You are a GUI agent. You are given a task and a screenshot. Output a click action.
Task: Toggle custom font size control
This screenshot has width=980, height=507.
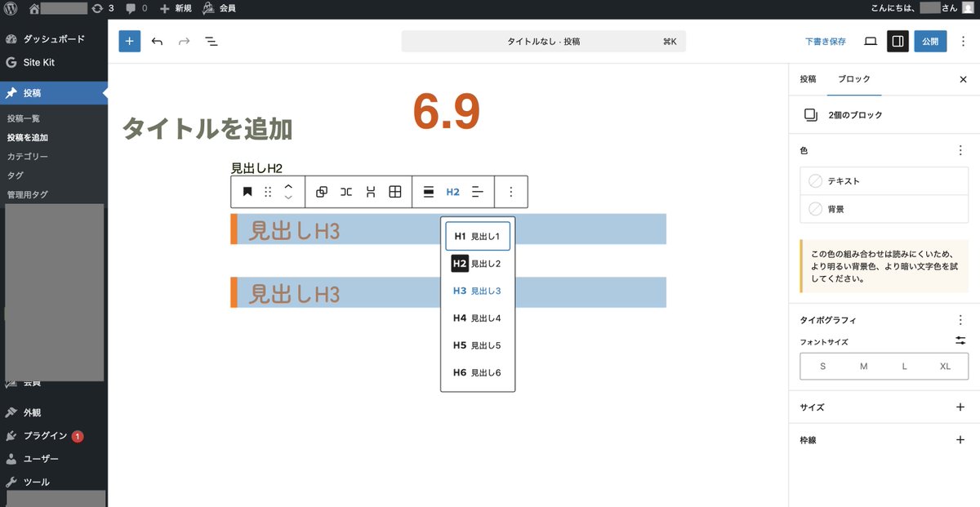click(960, 340)
